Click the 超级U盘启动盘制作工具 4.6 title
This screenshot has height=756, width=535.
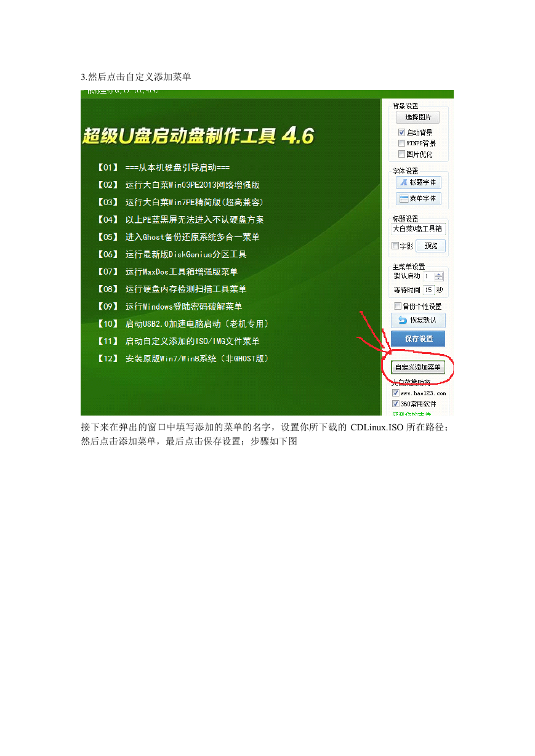[198, 135]
